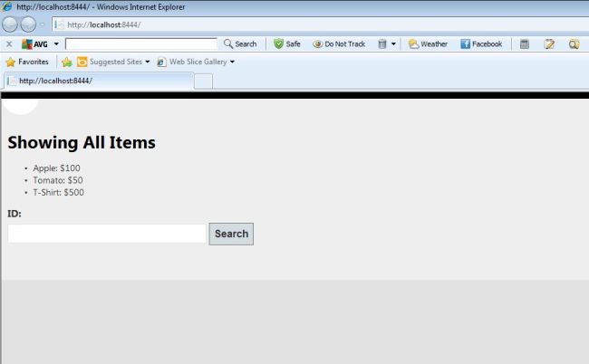
Task: Click the Internet Explorer logo in title bar
Action: click(x=6, y=6)
